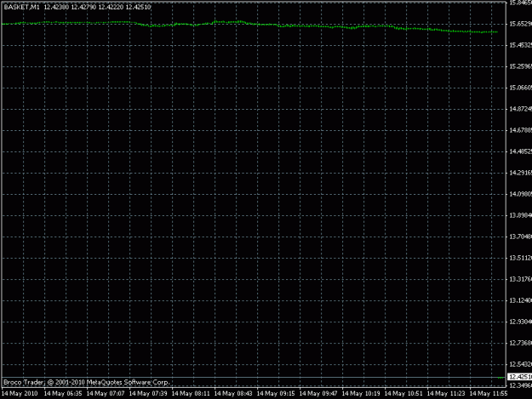Select the 14.4852 price axis label

point(520,152)
